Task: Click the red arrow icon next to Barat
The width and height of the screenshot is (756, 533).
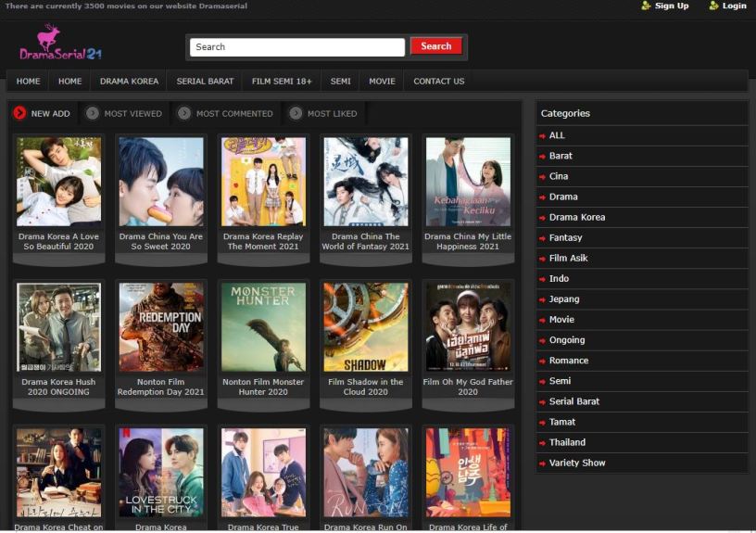Action: 542,157
